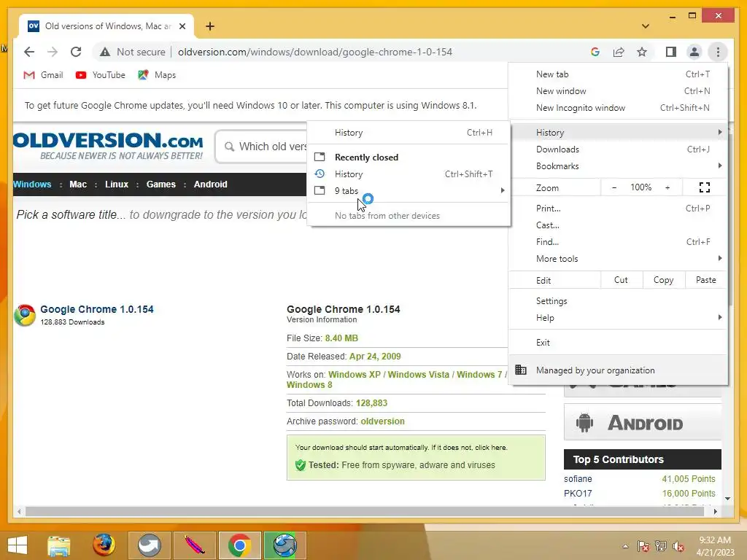Select New Incognito window
Screen dimensions: 747x560
click(x=618, y=108)
